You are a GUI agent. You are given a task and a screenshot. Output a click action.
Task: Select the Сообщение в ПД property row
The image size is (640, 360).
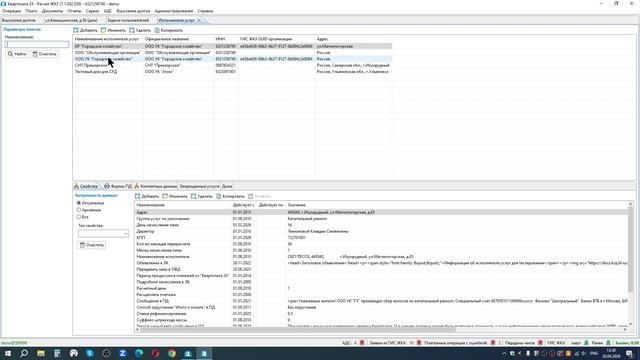[380, 301]
